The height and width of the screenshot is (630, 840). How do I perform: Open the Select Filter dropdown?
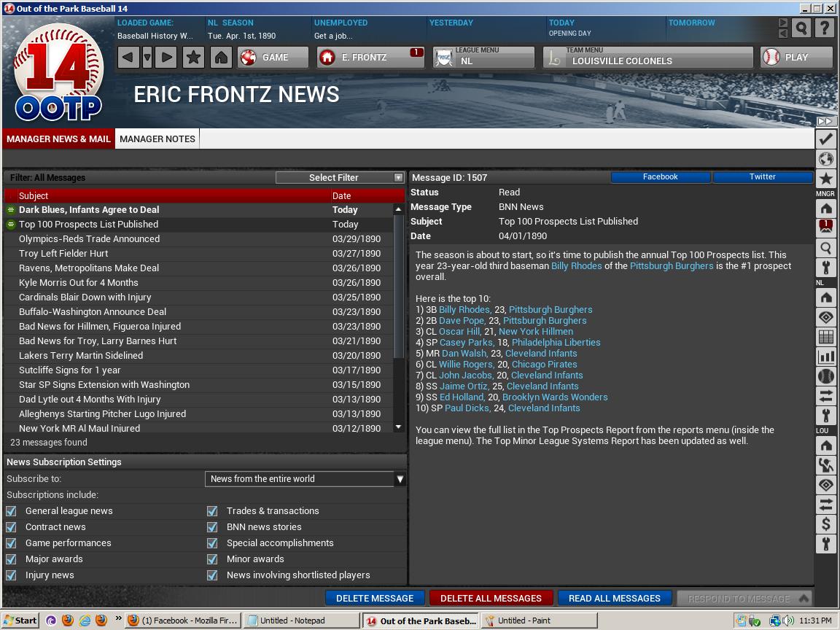(x=340, y=177)
